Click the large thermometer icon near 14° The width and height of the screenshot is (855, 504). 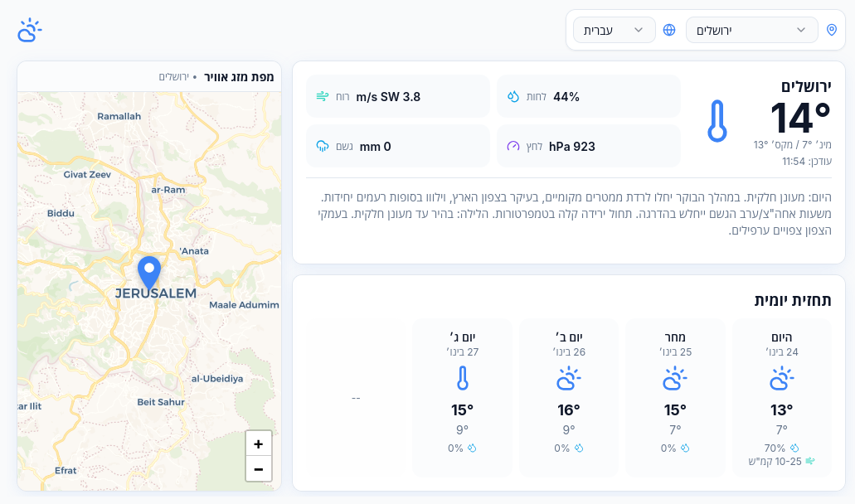(717, 121)
